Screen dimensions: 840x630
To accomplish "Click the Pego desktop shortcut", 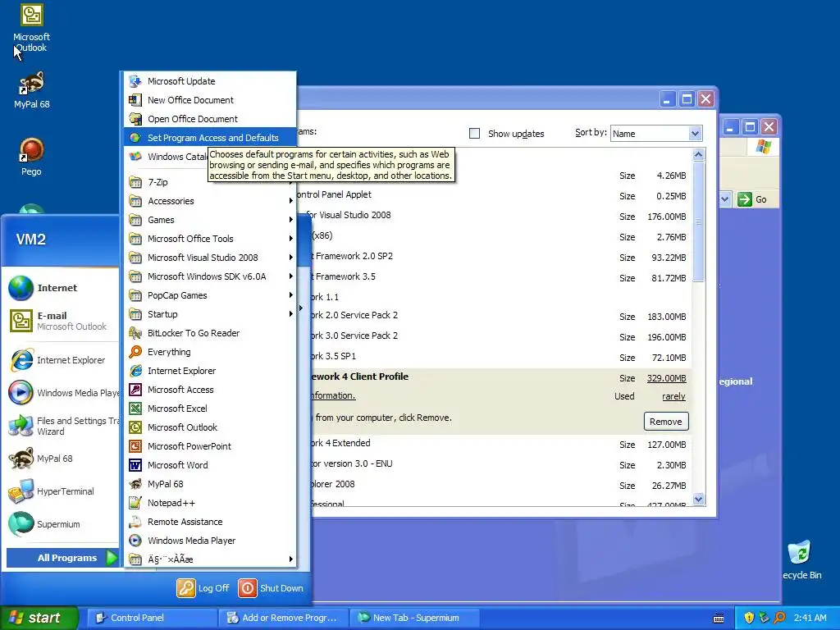I will 31,157.
